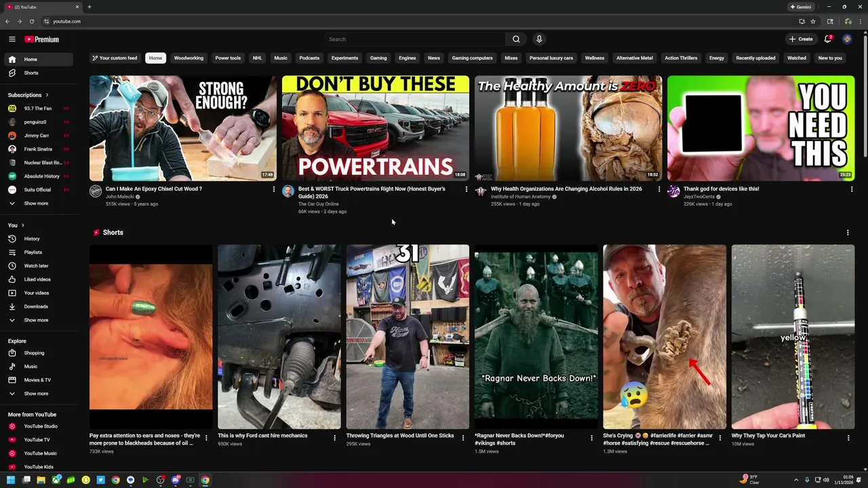Open Downloads in the sidebar
This screenshot has width=868, height=488.
(x=37, y=306)
